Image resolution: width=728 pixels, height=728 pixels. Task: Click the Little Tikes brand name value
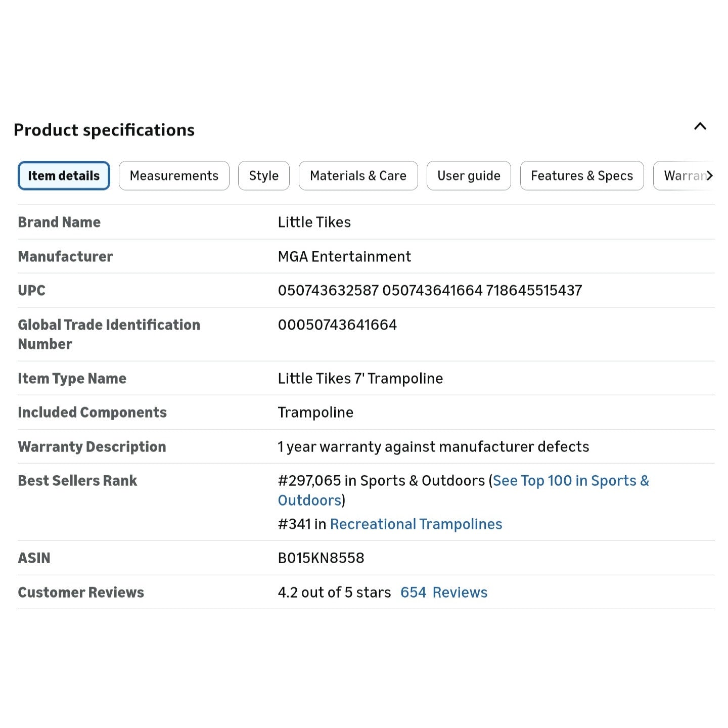314,222
